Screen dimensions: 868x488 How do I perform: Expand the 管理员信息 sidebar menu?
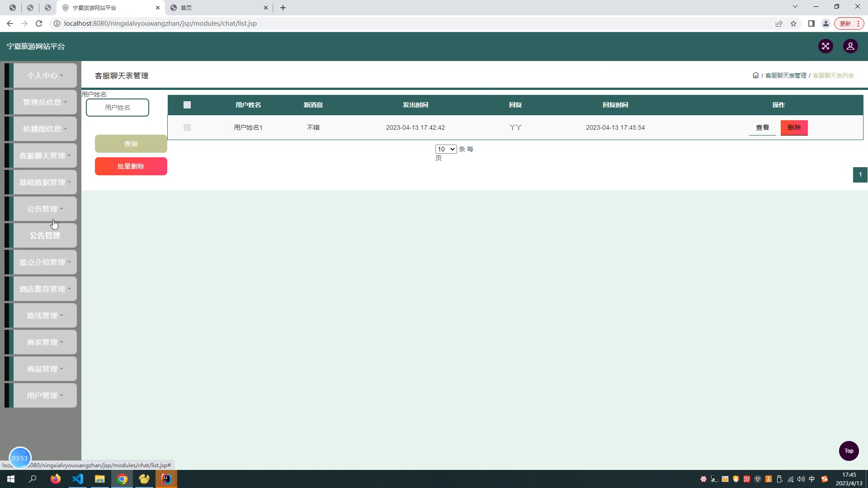[x=45, y=102]
